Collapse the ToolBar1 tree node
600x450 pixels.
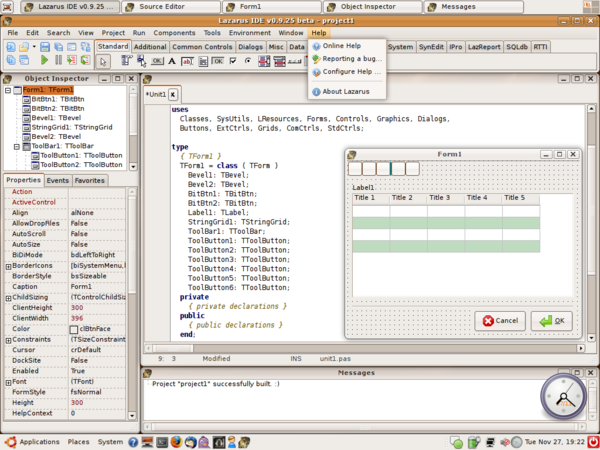pyautogui.click(x=16, y=146)
